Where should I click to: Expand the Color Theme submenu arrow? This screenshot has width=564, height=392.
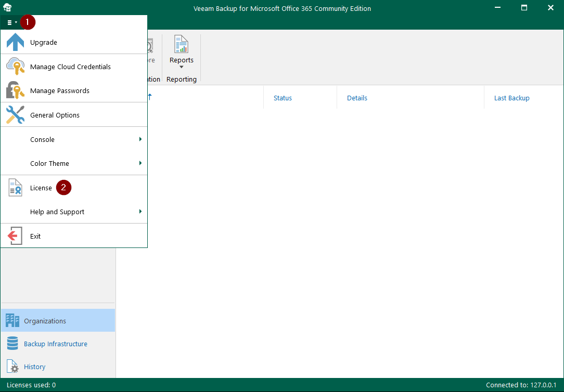tap(140, 163)
